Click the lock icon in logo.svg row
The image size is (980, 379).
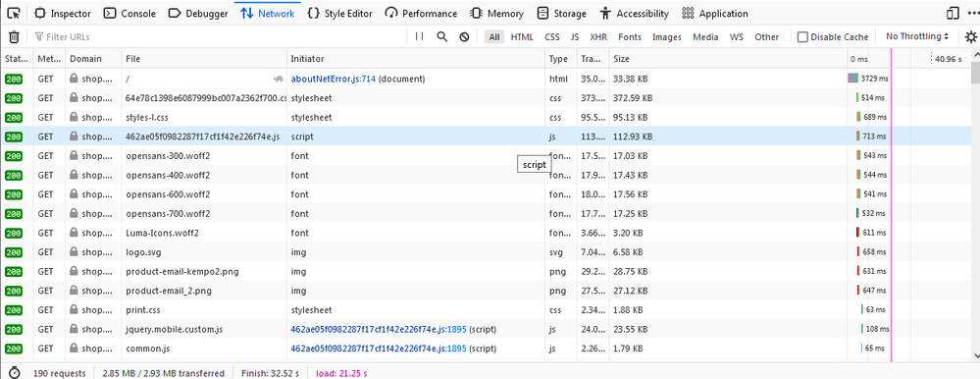[x=74, y=252]
